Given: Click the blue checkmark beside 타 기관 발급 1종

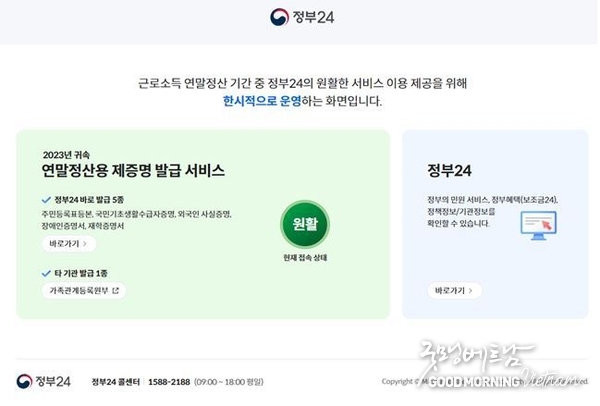Looking at the screenshot, I should click(46, 273).
